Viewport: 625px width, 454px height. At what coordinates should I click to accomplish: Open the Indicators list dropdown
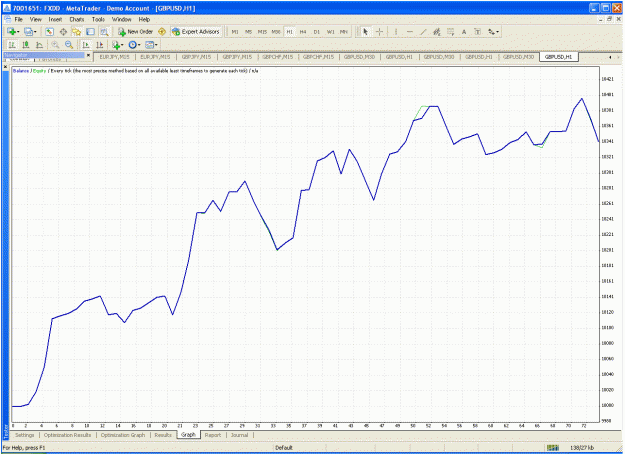118,45
